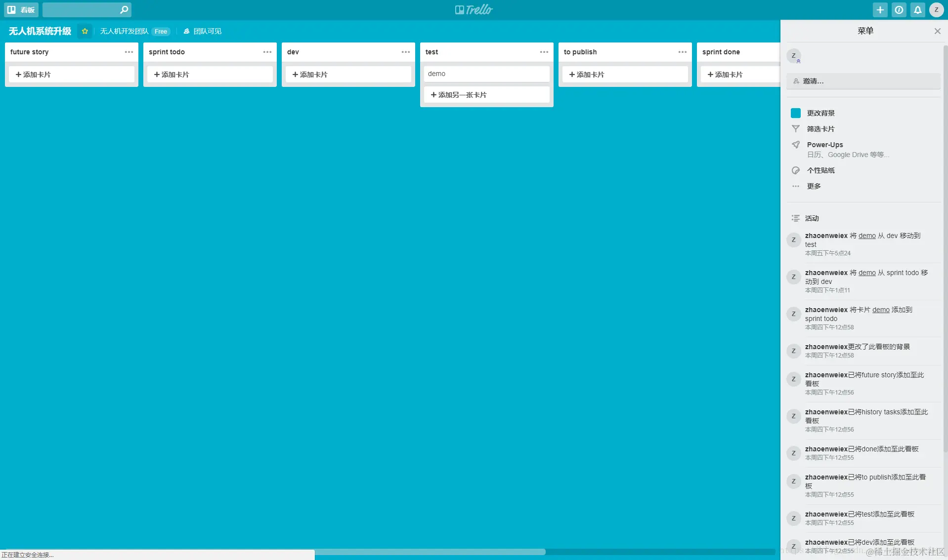Click the future story list title
The image size is (948, 560).
pyautogui.click(x=30, y=52)
